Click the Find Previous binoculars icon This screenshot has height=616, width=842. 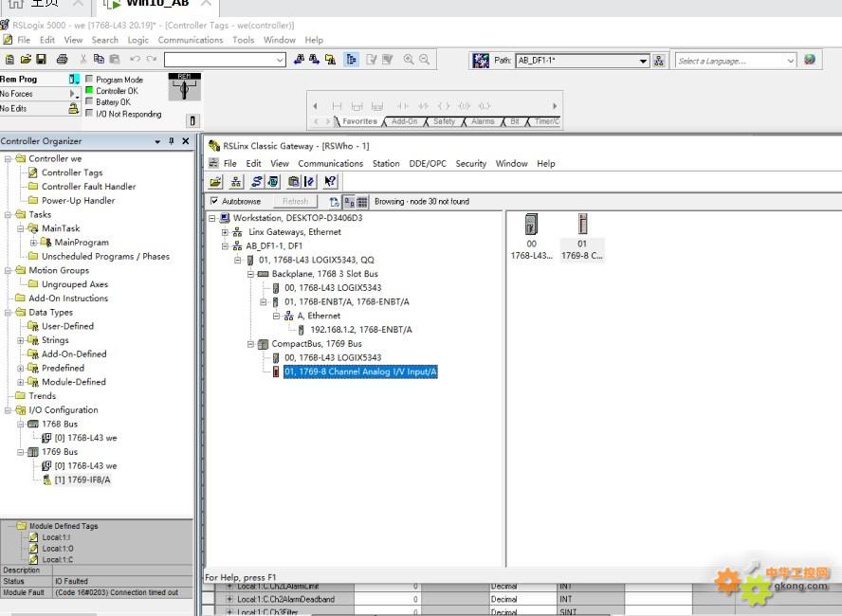click(299, 60)
